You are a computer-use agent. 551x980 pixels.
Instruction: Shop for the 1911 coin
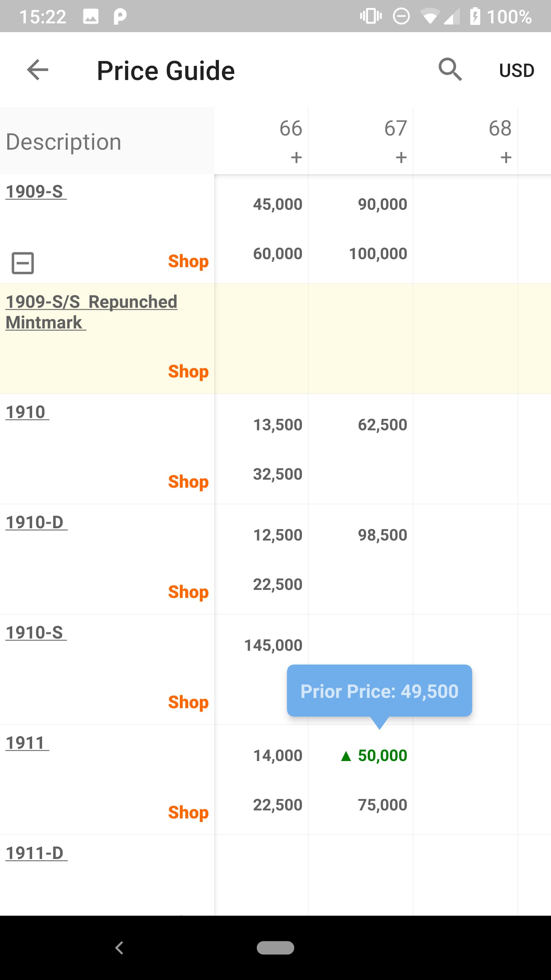pyautogui.click(x=188, y=813)
